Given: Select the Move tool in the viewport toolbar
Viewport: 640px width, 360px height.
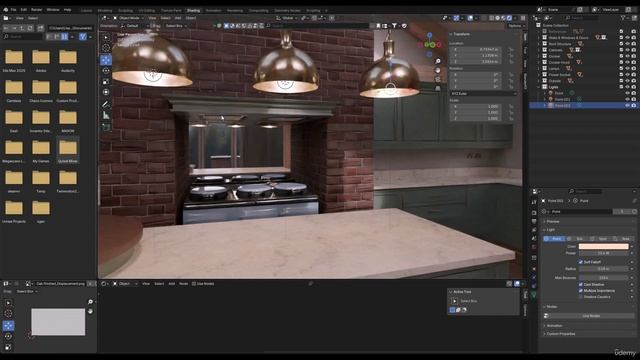Looking at the screenshot, I should pos(106,60).
